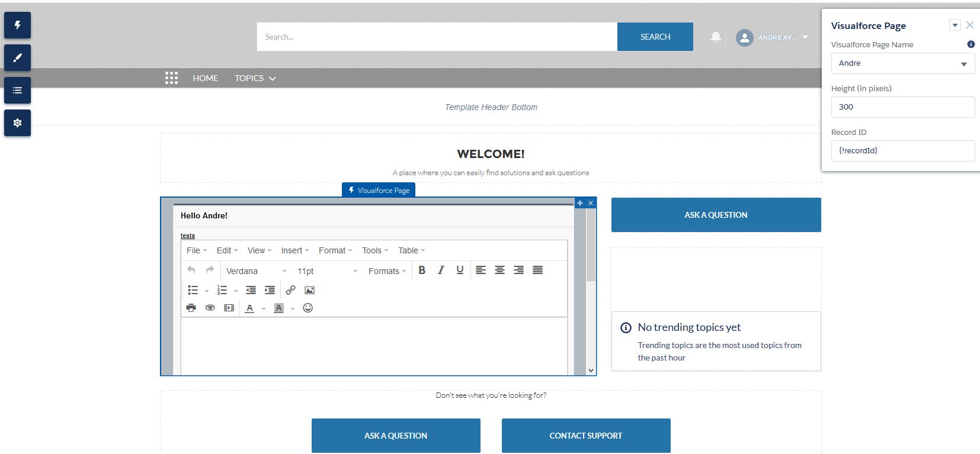Insert a bullet list
980x454 pixels.
[193, 290]
